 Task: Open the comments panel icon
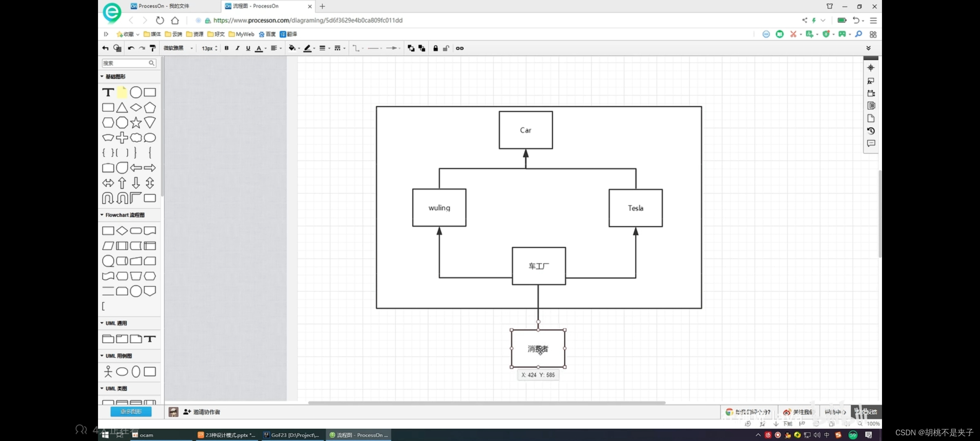[871, 143]
